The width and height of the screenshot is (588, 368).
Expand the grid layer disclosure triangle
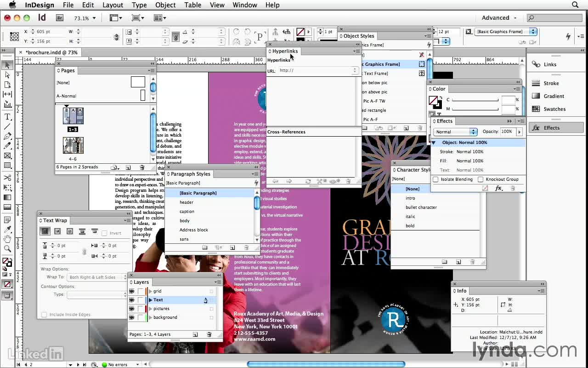(x=150, y=291)
